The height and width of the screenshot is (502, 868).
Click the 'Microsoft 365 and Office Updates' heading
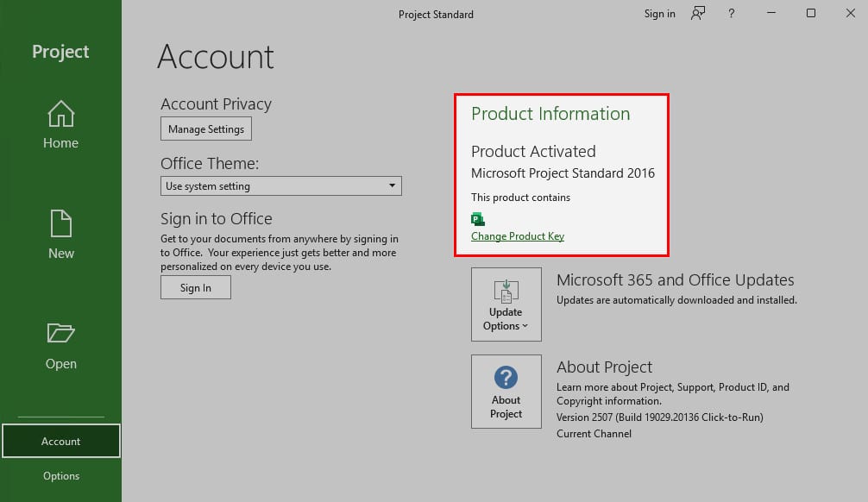click(x=676, y=280)
